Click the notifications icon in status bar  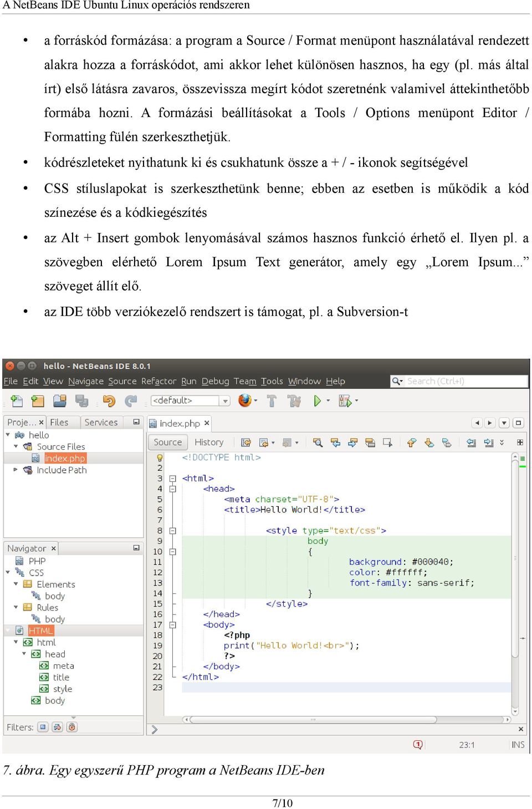coord(418,745)
